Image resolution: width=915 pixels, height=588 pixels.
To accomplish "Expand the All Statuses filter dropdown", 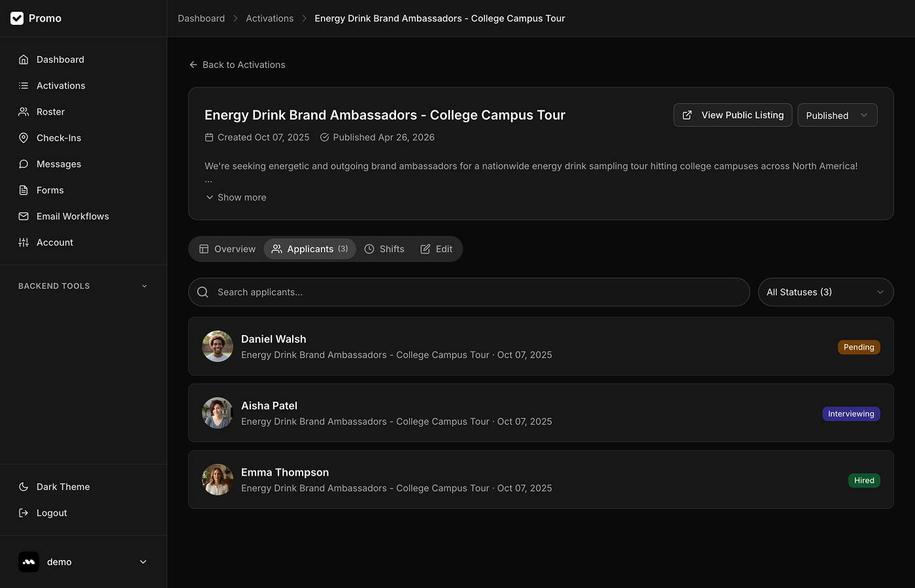I will tap(825, 292).
